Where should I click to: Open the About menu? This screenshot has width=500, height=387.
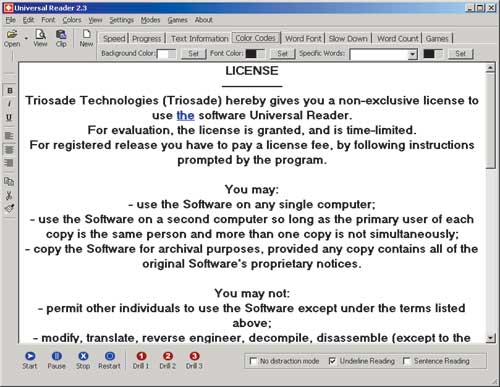pyautogui.click(x=204, y=20)
